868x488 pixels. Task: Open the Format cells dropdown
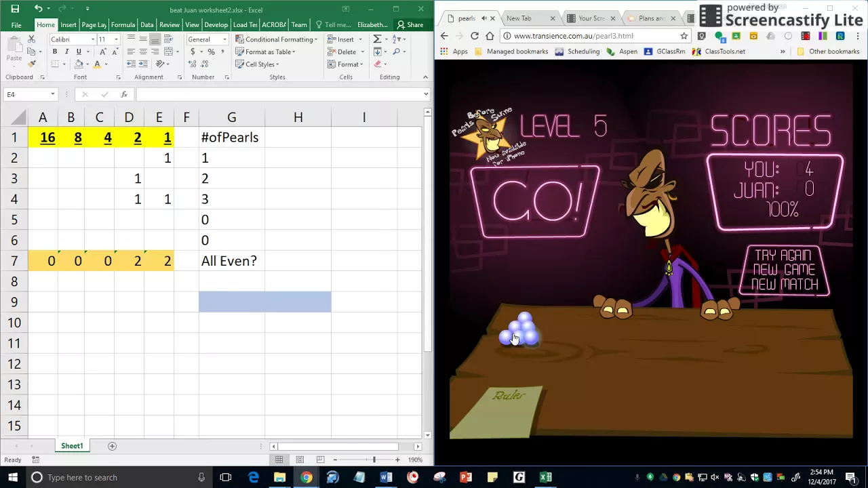click(361, 64)
